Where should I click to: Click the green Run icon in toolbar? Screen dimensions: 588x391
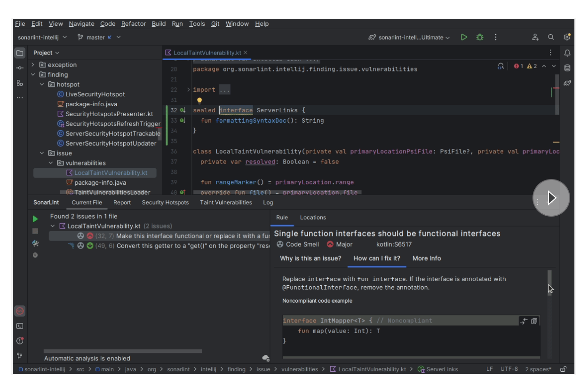tap(464, 36)
